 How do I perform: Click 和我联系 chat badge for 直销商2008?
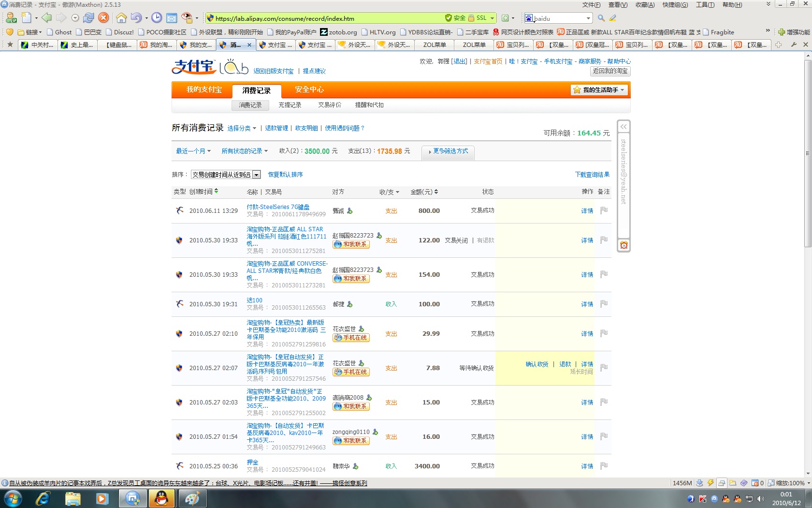(351, 406)
